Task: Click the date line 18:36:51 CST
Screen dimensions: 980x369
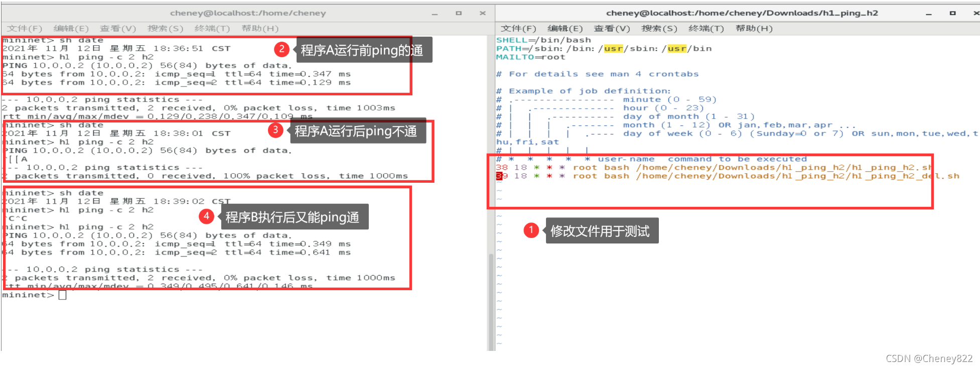Action: (x=116, y=49)
